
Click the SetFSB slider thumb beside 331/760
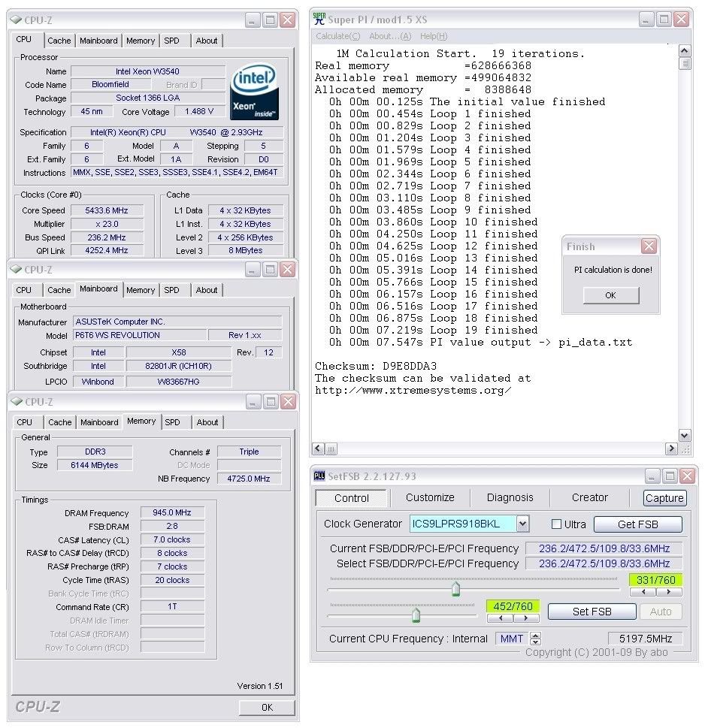(456, 589)
